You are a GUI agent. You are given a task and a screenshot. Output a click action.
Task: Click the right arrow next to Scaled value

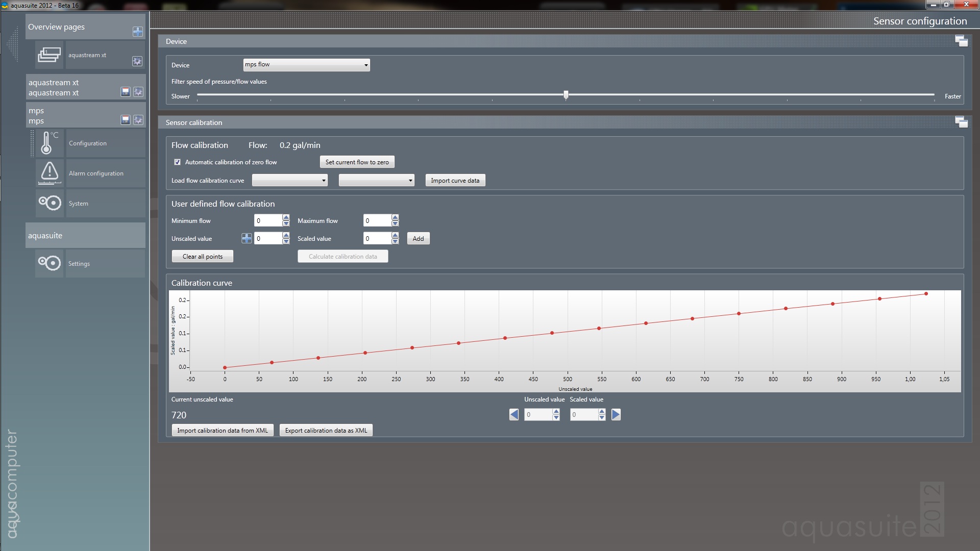(616, 415)
